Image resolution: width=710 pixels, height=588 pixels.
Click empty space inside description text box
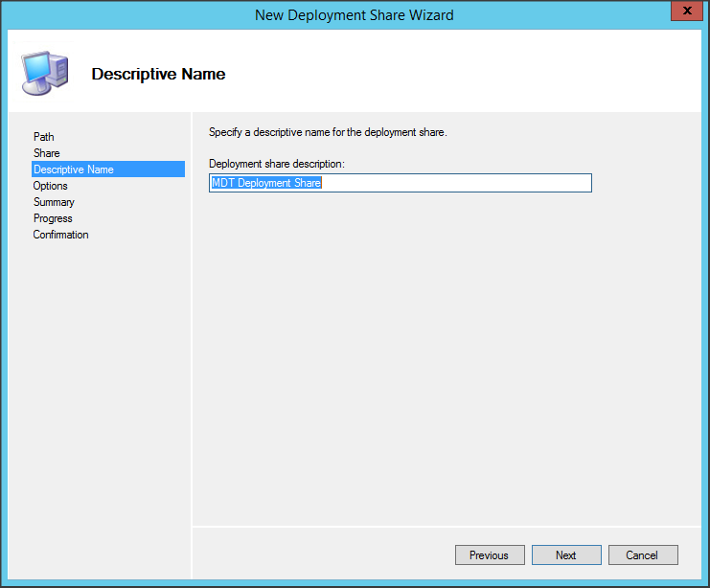[460, 183]
